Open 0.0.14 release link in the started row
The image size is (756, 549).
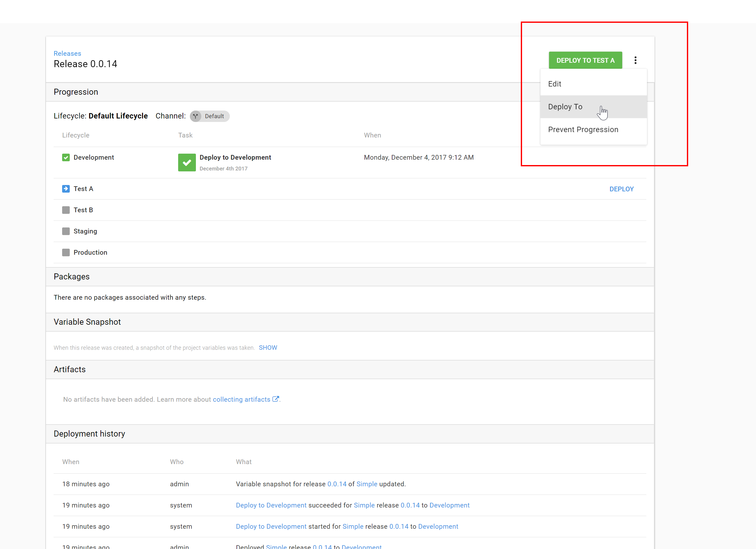click(x=399, y=527)
